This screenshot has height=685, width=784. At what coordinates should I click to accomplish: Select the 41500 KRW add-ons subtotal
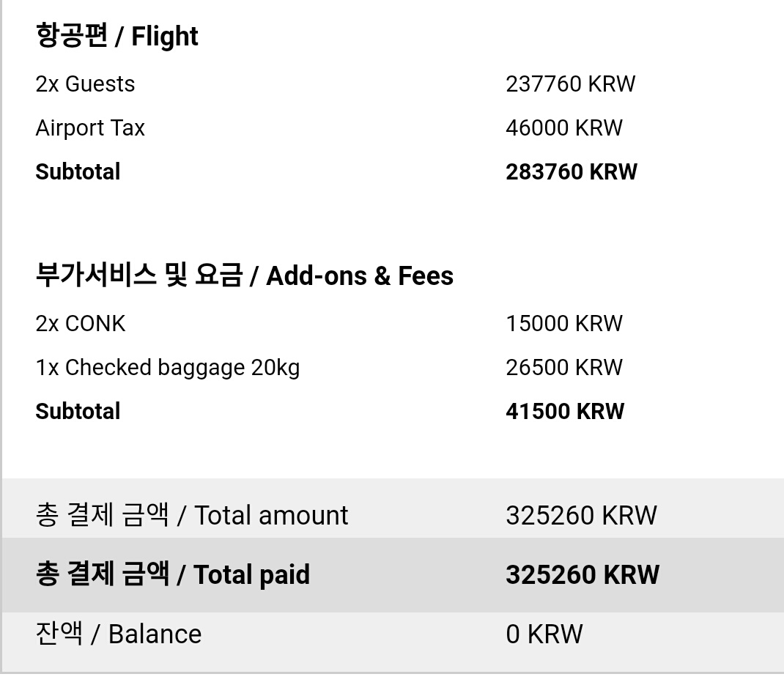coord(564,412)
